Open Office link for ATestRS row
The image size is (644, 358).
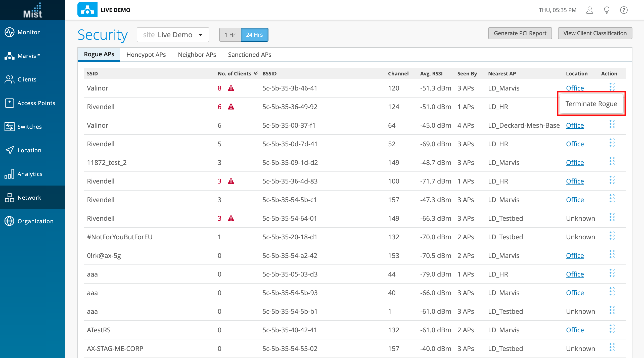tap(575, 330)
